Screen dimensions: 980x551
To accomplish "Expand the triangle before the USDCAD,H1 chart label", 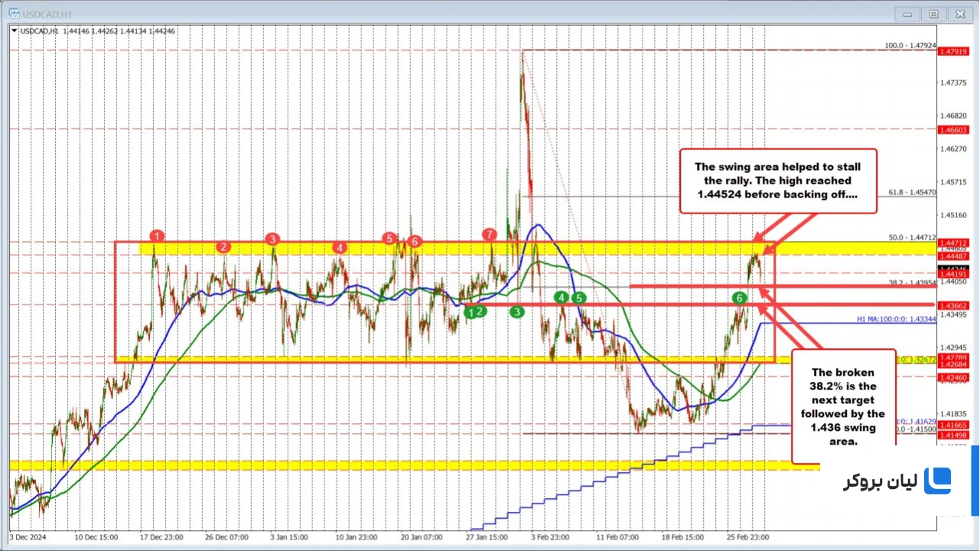I will [x=14, y=31].
